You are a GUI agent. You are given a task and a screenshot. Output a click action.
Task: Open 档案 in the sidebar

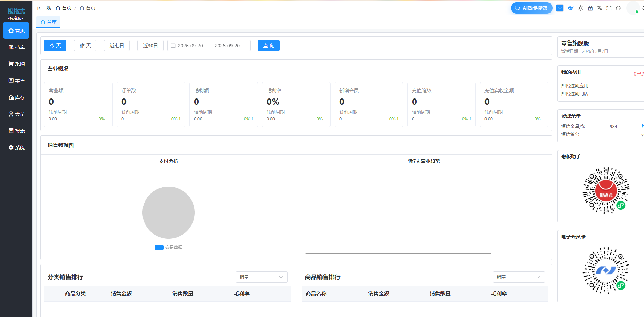[x=16, y=47]
